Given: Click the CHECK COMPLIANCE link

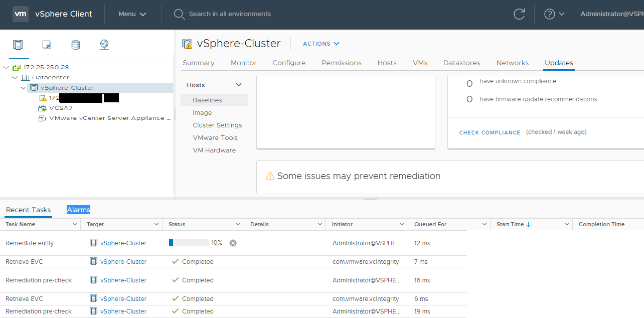Looking at the screenshot, I should (x=490, y=132).
